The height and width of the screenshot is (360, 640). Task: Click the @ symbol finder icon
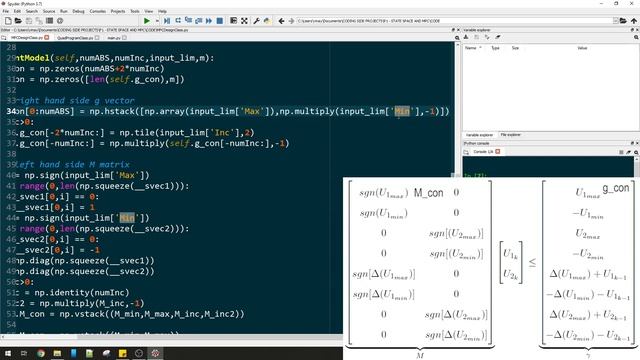60,21
